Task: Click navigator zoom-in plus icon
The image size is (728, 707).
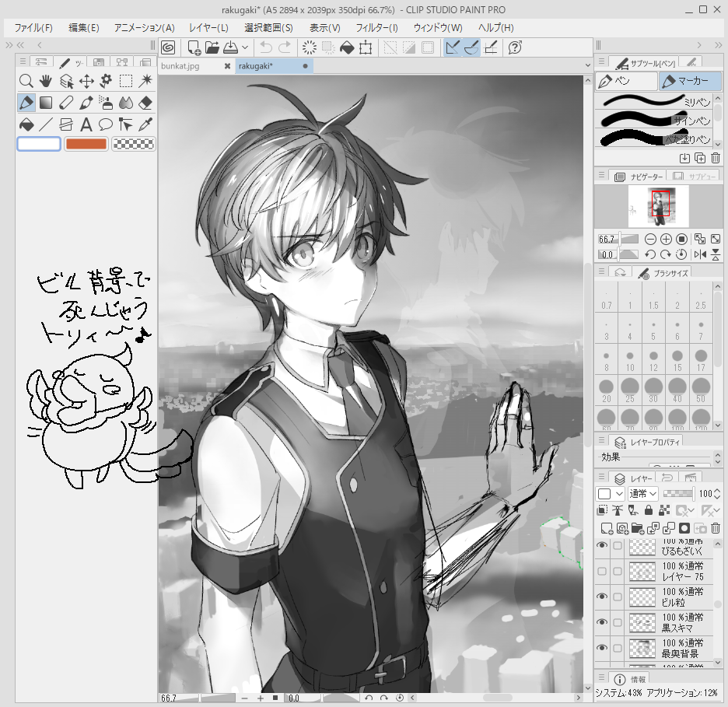Action: (x=666, y=239)
